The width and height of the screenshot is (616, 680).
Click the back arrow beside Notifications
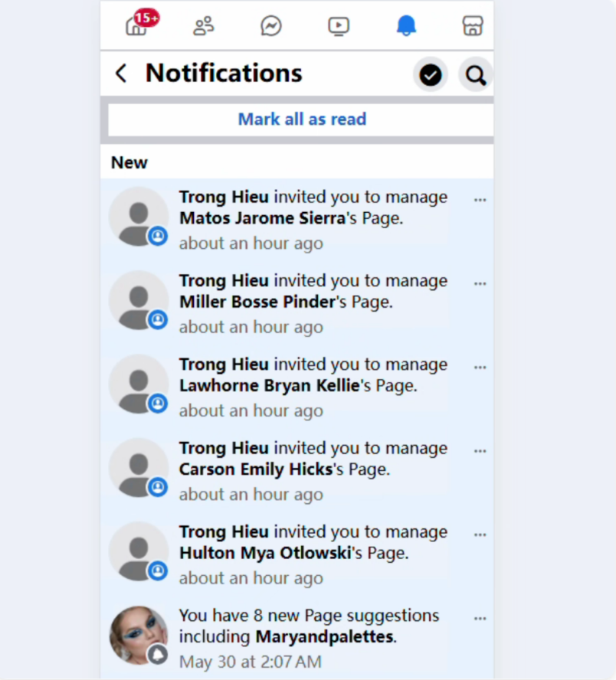click(x=121, y=74)
